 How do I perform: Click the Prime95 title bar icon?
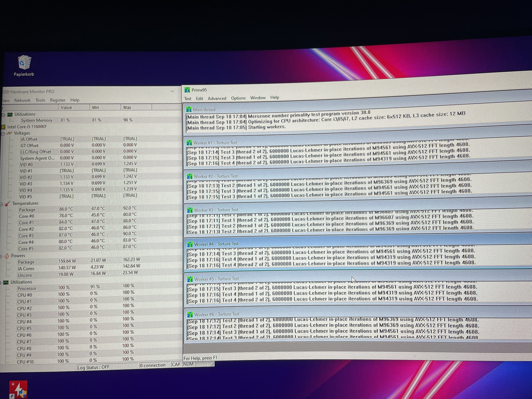(187, 90)
